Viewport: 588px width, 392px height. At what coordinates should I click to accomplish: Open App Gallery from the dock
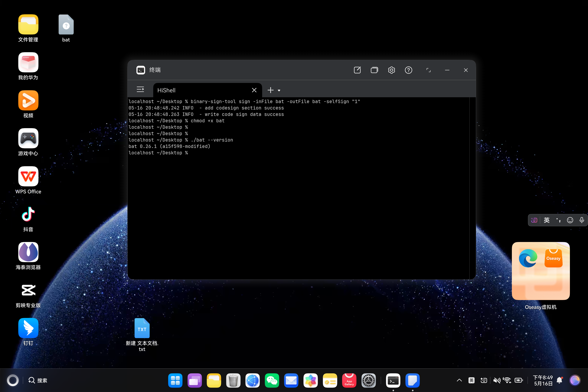coord(349,381)
